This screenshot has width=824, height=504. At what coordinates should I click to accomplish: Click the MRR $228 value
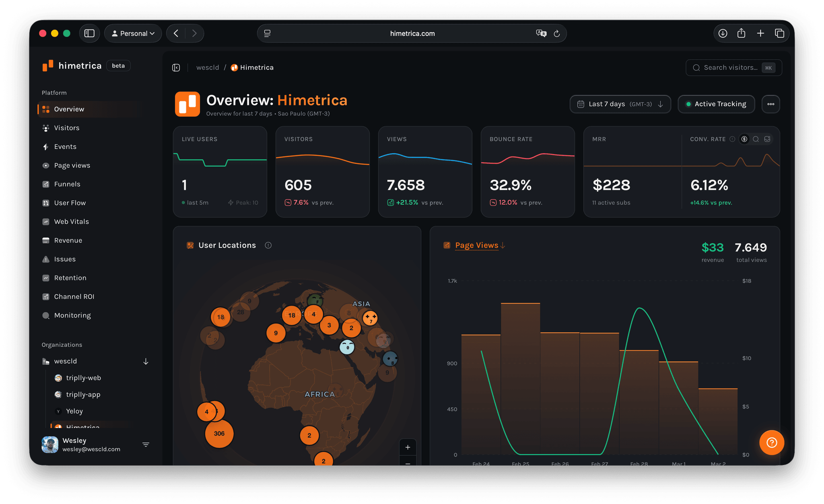(611, 185)
